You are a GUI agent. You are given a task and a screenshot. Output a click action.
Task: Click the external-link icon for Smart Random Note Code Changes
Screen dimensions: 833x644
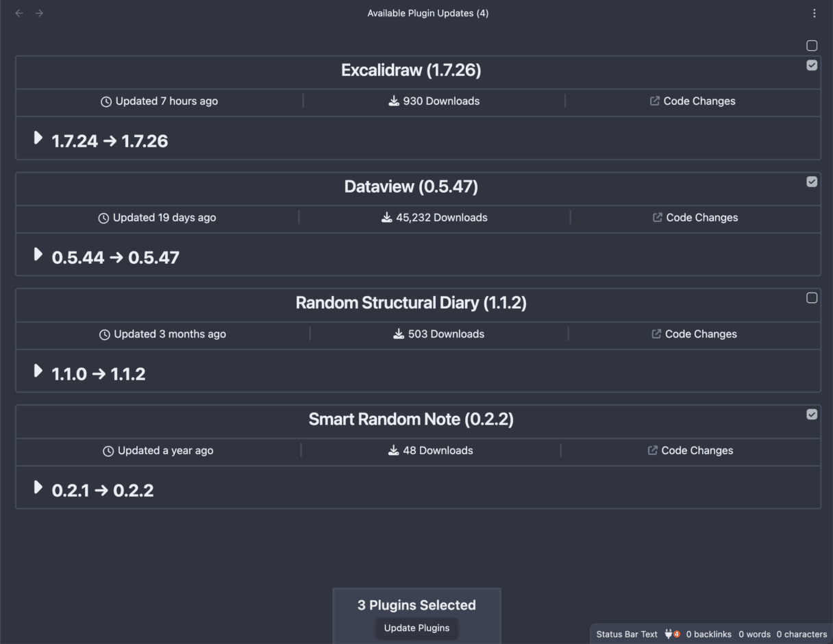[x=652, y=450]
